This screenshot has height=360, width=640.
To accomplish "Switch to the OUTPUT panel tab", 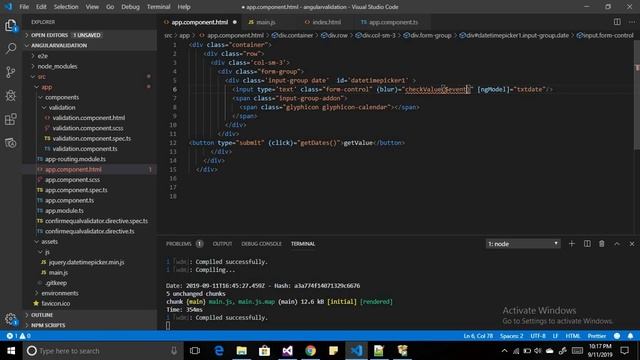I will click(x=222, y=244).
